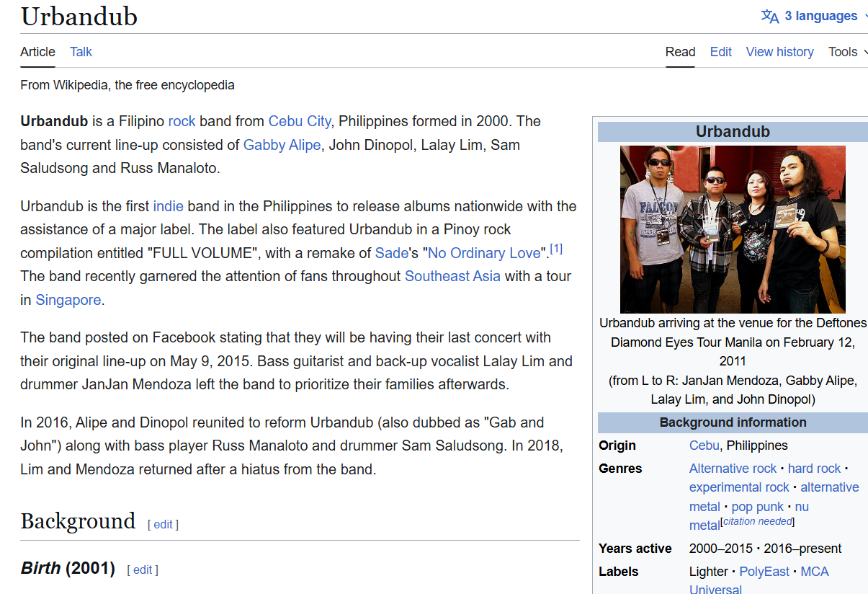Open View history tab

779,52
